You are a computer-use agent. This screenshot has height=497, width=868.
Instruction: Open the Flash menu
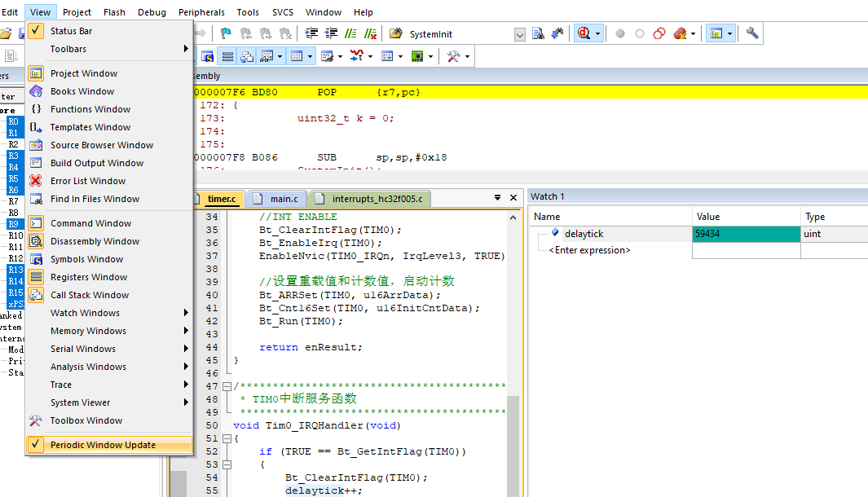point(114,12)
